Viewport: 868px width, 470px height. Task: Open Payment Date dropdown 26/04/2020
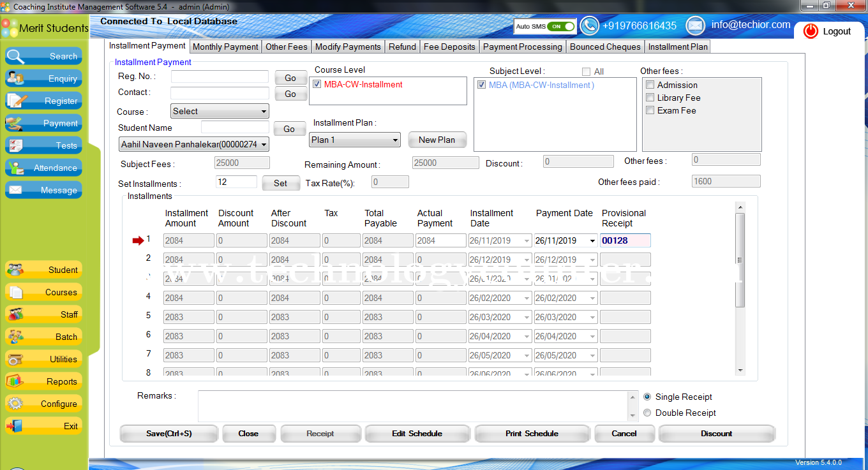pos(593,337)
